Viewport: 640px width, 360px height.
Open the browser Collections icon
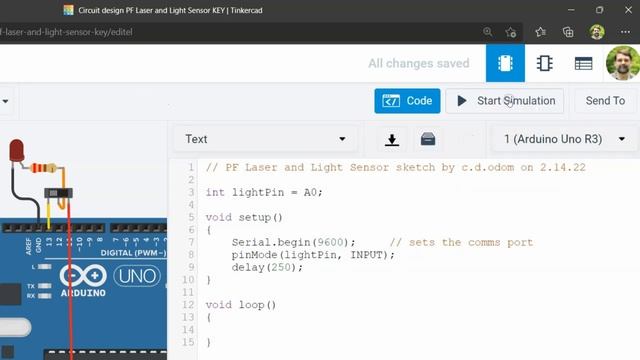click(x=568, y=32)
